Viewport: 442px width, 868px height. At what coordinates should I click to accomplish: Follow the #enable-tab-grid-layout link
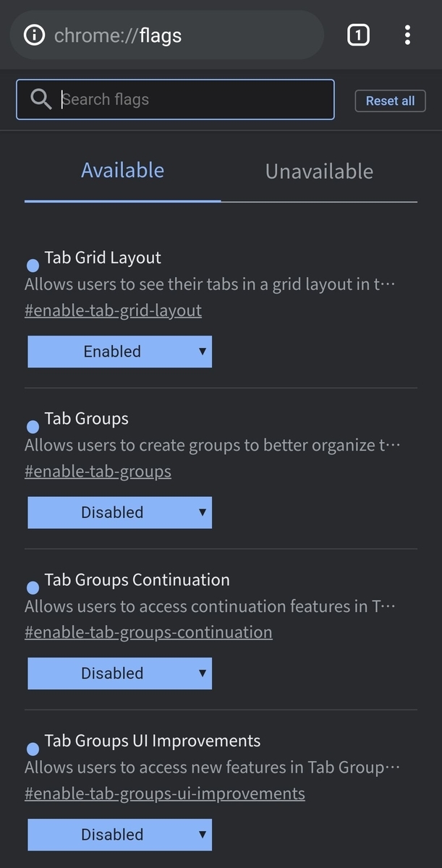click(x=113, y=310)
